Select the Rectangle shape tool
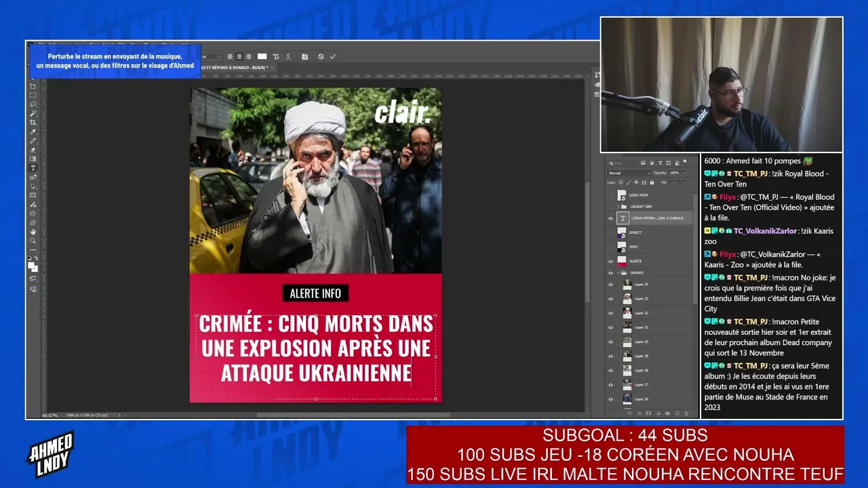 pyautogui.click(x=33, y=195)
